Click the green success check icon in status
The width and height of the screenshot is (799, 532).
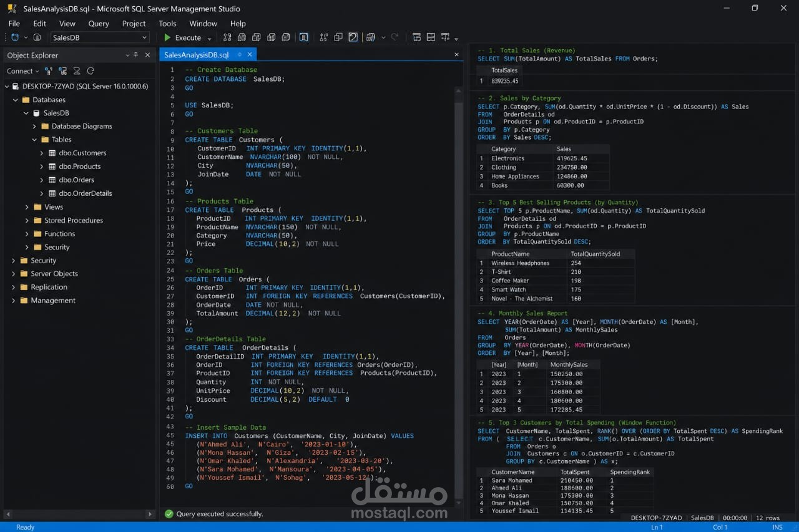169,514
